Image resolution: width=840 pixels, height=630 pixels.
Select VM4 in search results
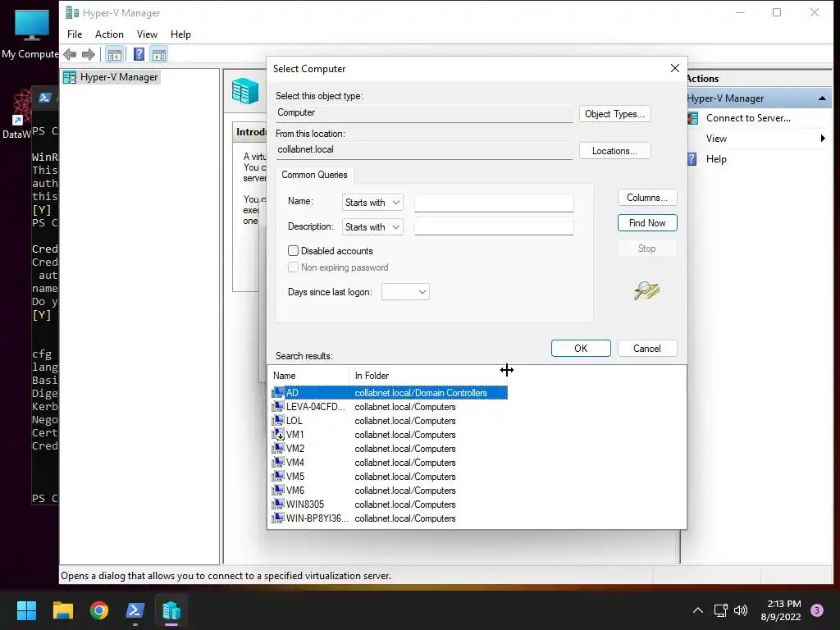pos(390,463)
